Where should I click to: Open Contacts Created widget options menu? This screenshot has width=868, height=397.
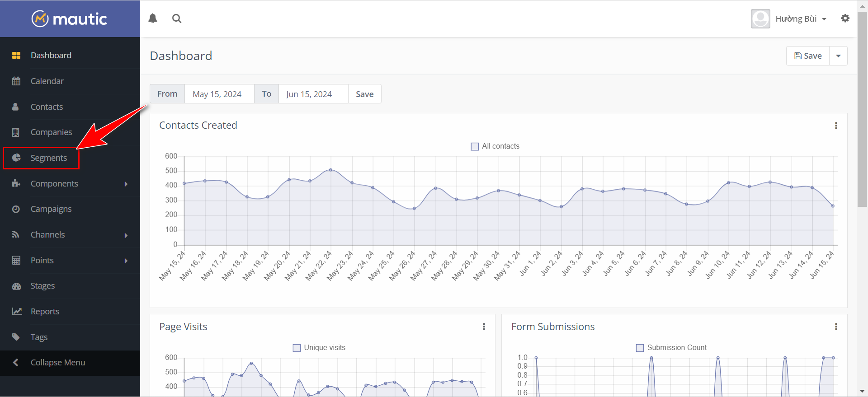click(x=836, y=126)
